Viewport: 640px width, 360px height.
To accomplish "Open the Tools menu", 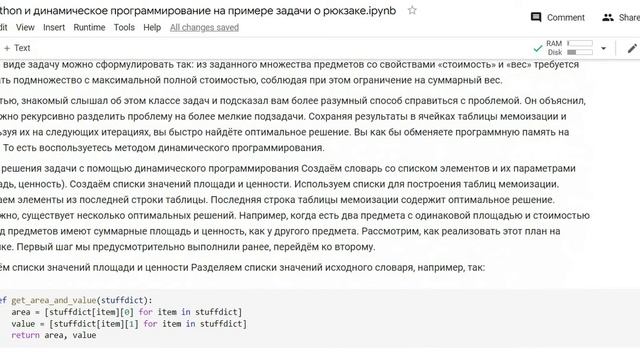I will tap(124, 27).
